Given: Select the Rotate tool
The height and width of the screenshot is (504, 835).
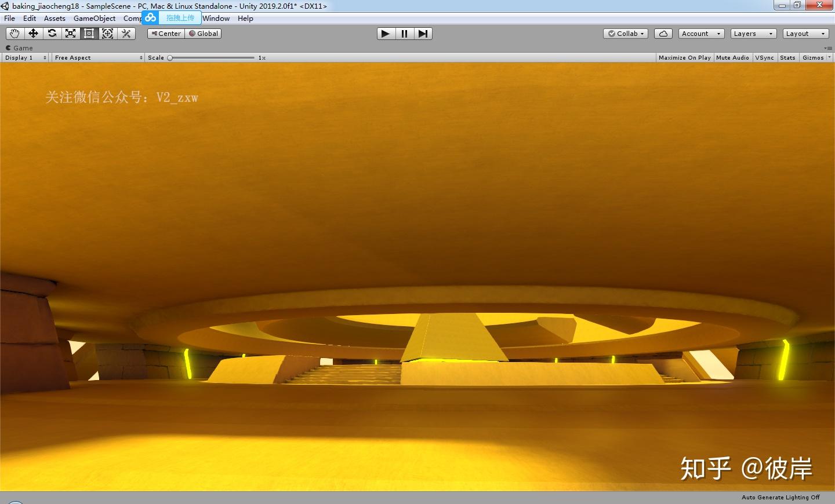Looking at the screenshot, I should [x=52, y=34].
